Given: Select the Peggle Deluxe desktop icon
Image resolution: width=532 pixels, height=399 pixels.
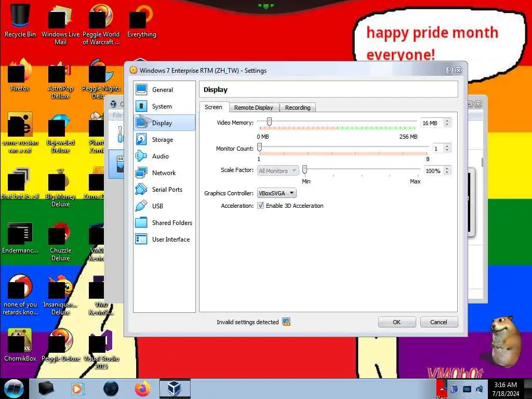Looking at the screenshot, I should [60, 345].
